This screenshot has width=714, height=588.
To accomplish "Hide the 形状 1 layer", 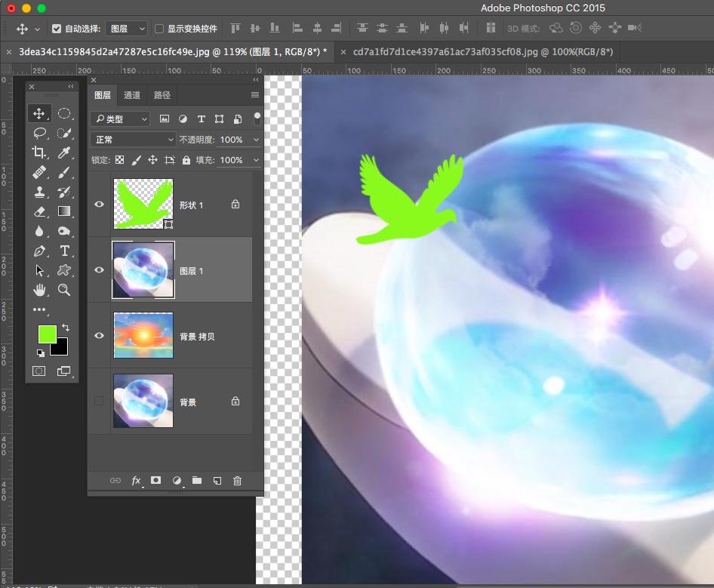I will [x=99, y=205].
